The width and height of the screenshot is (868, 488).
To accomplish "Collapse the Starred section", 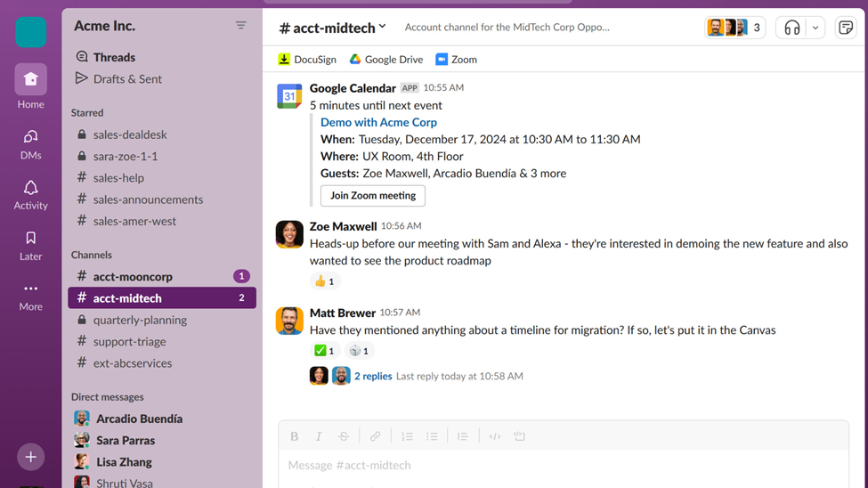I will (x=87, y=112).
